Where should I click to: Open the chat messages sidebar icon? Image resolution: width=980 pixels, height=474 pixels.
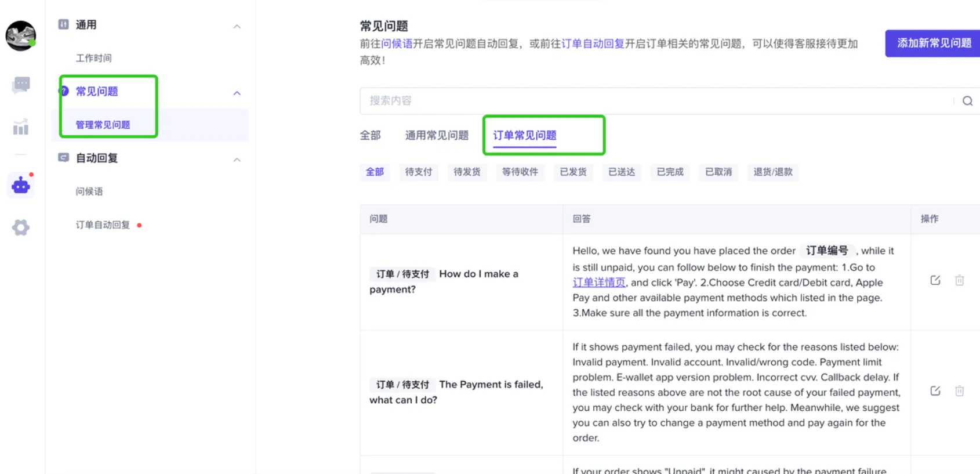pos(21,85)
